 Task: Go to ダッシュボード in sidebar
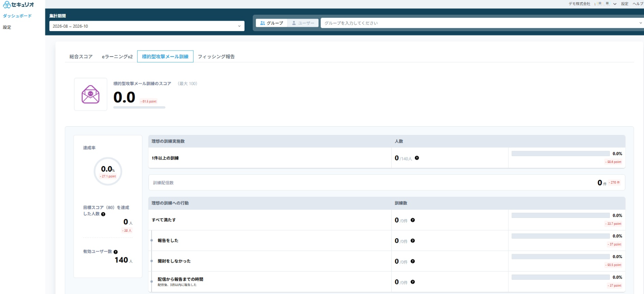17,16
